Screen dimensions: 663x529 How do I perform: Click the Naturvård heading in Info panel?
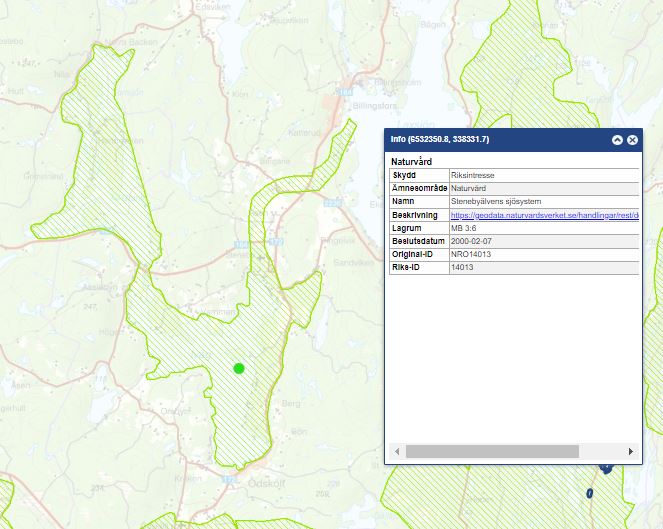click(x=412, y=161)
